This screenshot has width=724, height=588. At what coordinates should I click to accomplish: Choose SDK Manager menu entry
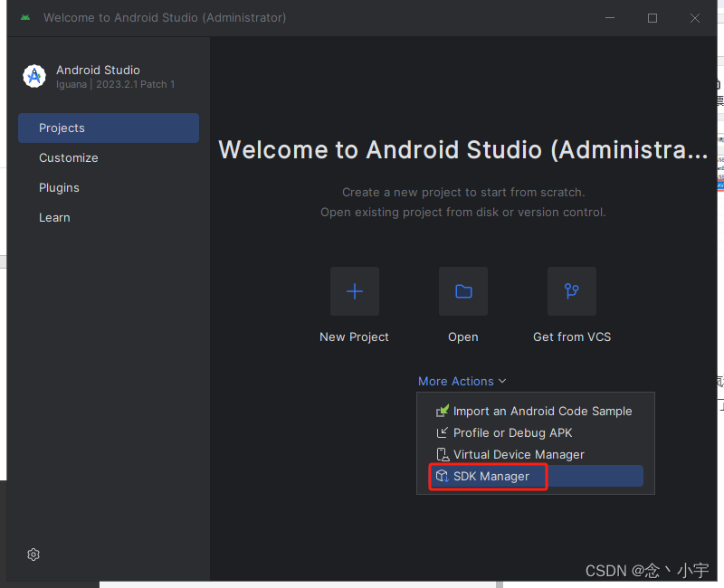[536, 476]
